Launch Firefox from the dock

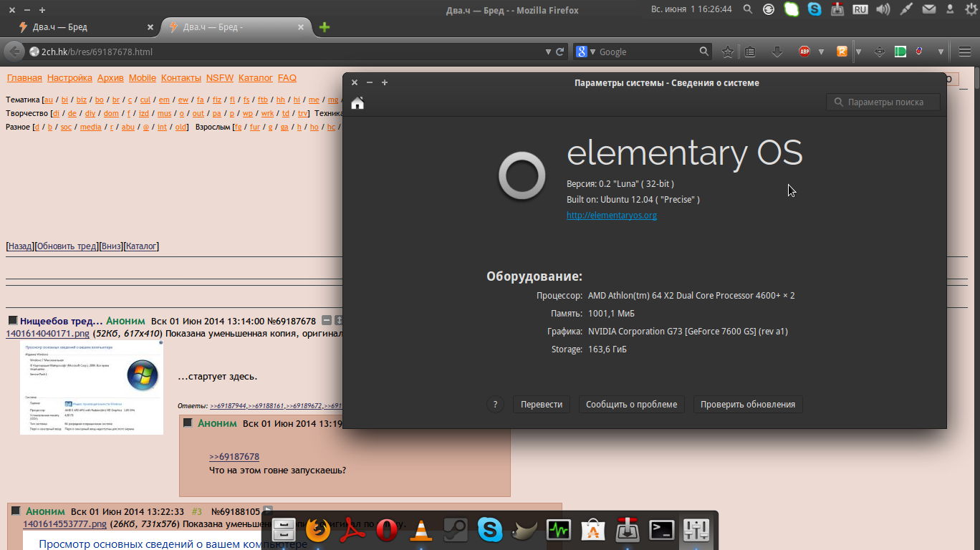[x=319, y=530]
